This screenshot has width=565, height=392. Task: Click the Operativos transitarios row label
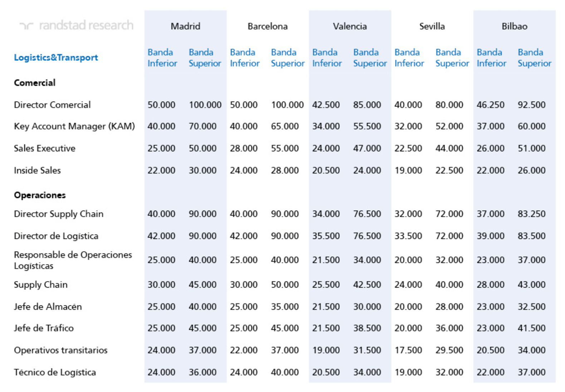click(61, 351)
